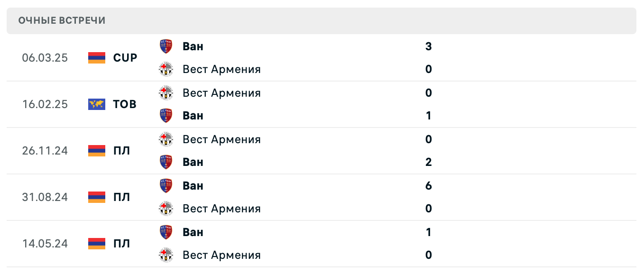
Task: Click the Ван crest in the 31.08.24 row
Action: 166,185
